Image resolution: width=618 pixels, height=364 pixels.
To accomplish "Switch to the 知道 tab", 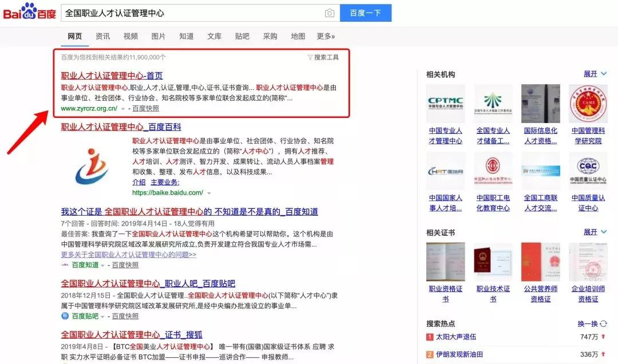I will [x=187, y=36].
